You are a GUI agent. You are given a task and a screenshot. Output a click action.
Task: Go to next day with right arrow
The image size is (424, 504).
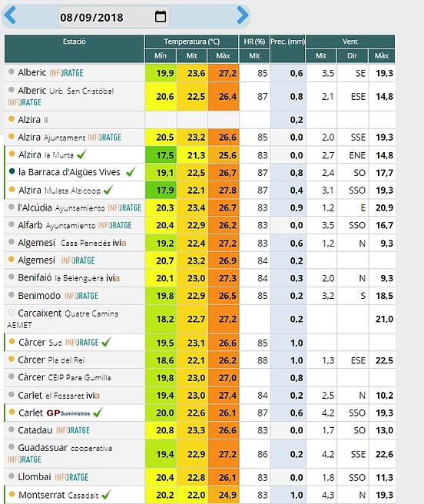click(x=243, y=15)
